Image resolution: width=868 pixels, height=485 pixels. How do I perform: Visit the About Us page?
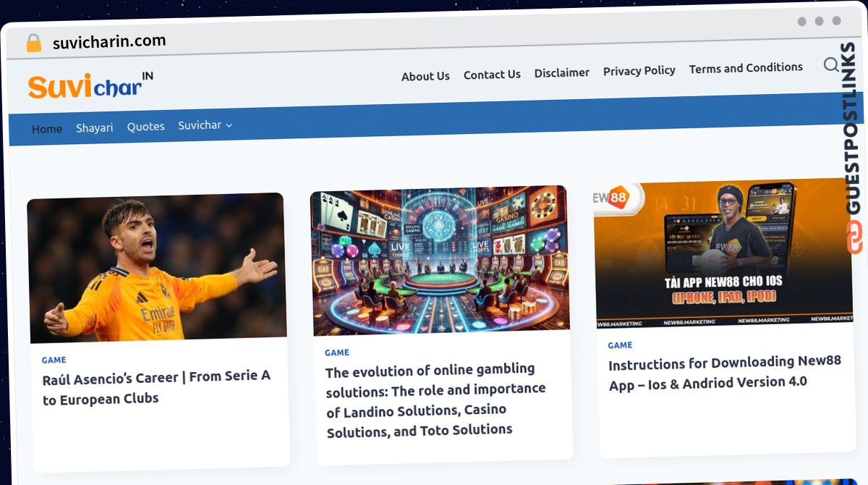click(x=425, y=76)
